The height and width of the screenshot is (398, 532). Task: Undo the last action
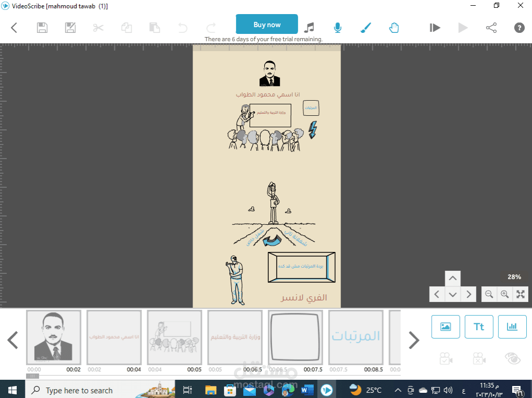183,28
